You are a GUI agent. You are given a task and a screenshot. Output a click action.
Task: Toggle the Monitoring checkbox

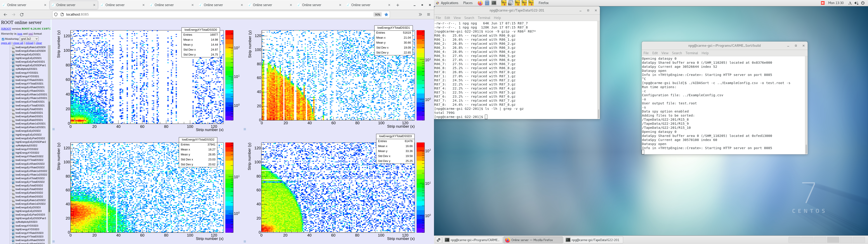click(x=3, y=39)
